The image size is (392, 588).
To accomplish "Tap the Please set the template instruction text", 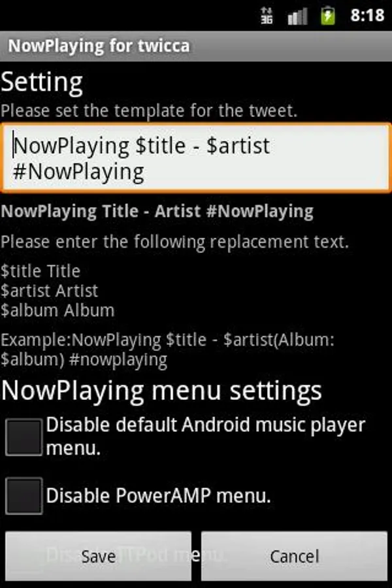I will point(149,111).
